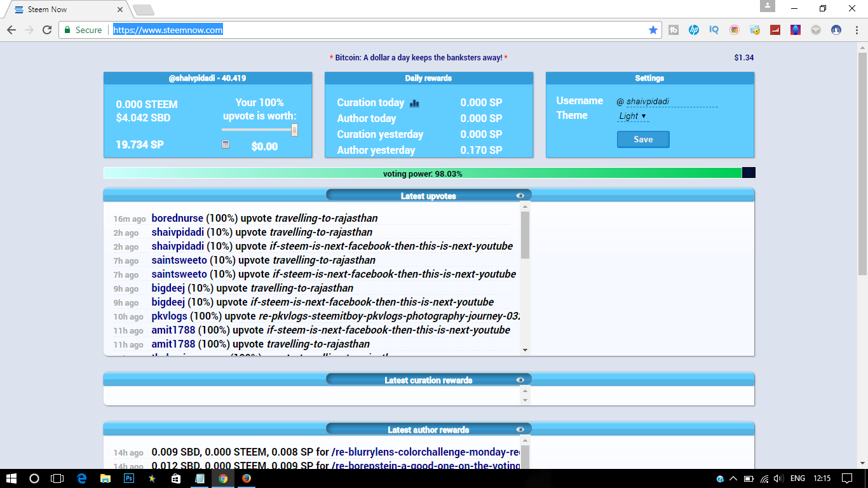Open the HP extension icon
Screen dimensions: 868x488
694,30
